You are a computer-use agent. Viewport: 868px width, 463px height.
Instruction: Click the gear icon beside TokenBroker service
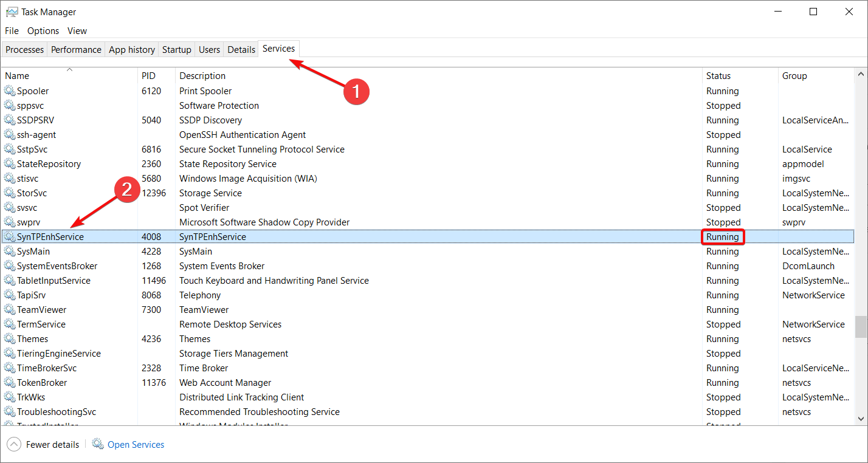10,383
